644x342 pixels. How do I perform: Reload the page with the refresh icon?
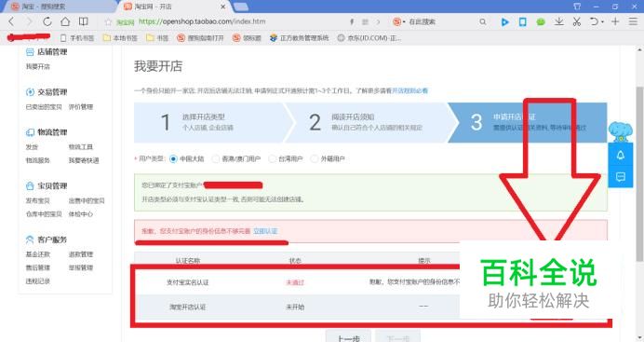[x=47, y=21]
